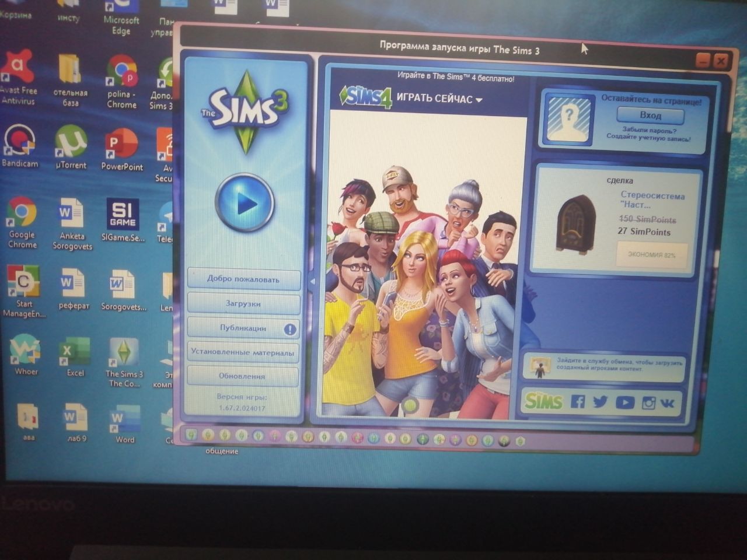This screenshot has width=747, height=560.
Task: Collapse the left panel with the small arrow
Action: 312,281
